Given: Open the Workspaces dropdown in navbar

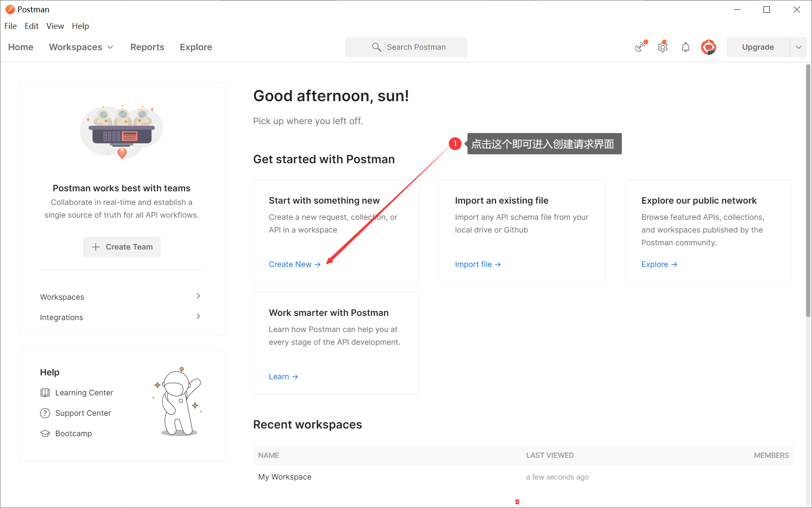Looking at the screenshot, I should [x=81, y=47].
